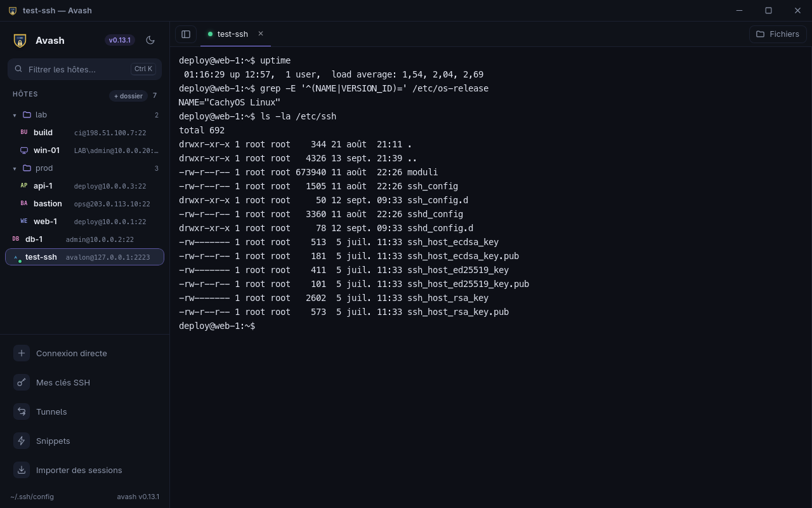The image size is (812, 508).
Task: Open the Fichiers panel
Action: click(x=778, y=34)
